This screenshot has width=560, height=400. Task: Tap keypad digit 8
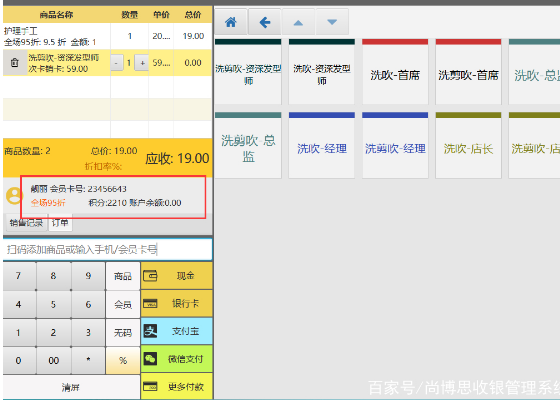[53, 276]
